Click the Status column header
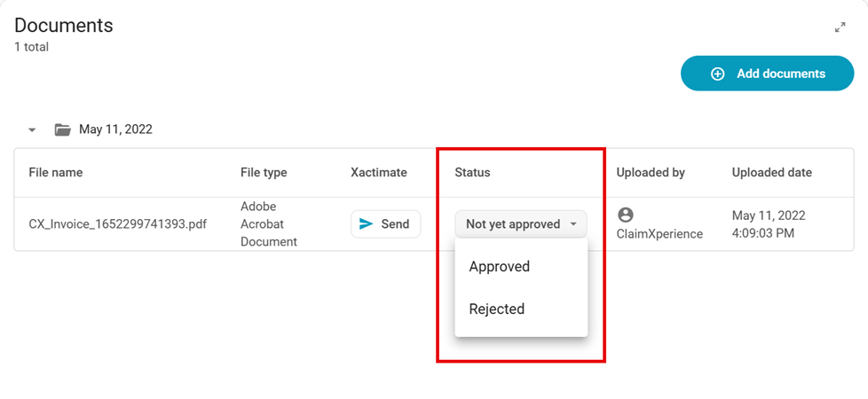 (472, 173)
